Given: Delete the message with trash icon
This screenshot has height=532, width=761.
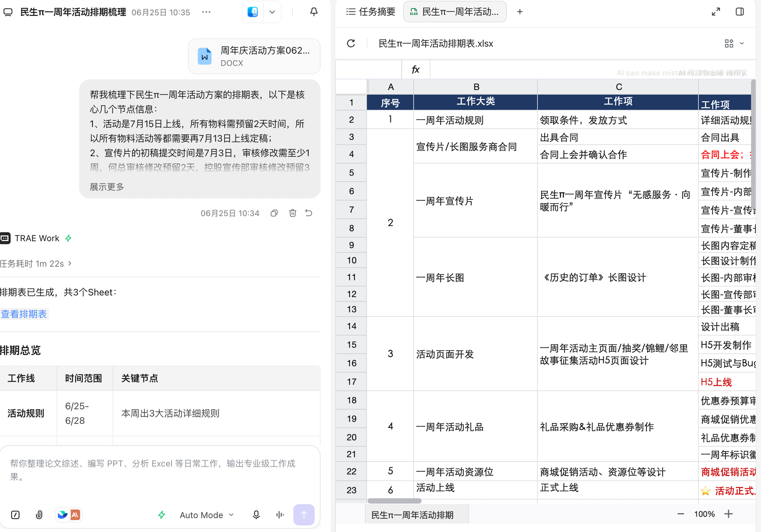Looking at the screenshot, I should 293,213.
